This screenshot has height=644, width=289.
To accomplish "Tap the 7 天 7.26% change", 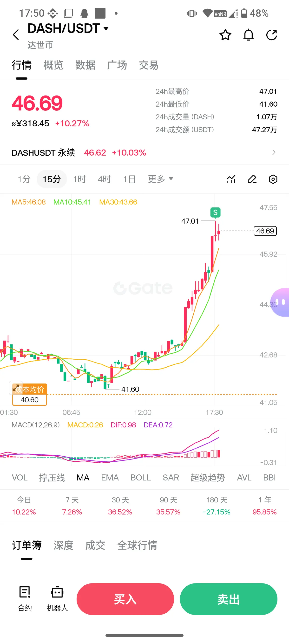I will pos(72,506).
